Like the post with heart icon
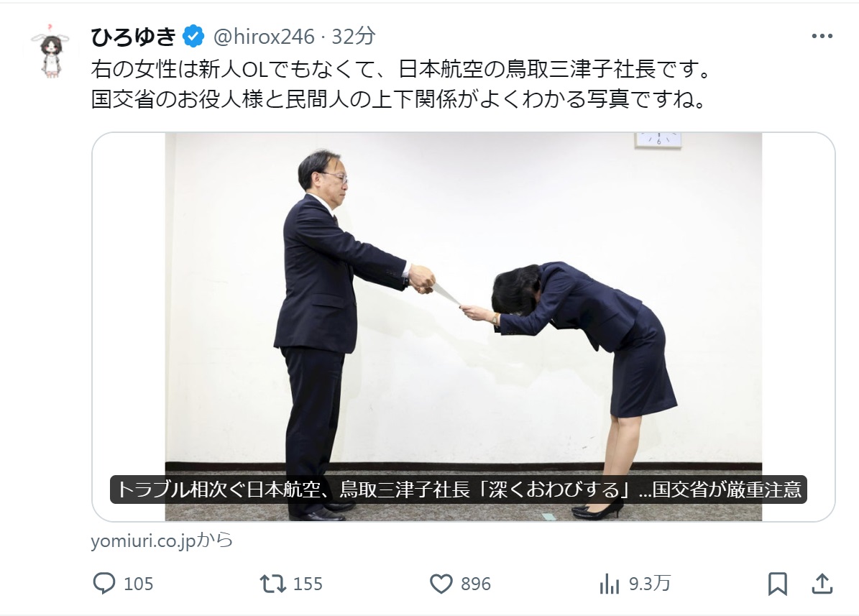The height and width of the screenshot is (616, 859). tap(441, 584)
